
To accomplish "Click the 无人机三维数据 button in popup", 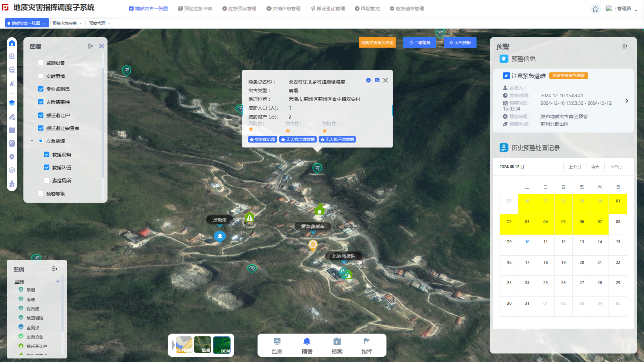I will 337,139.
